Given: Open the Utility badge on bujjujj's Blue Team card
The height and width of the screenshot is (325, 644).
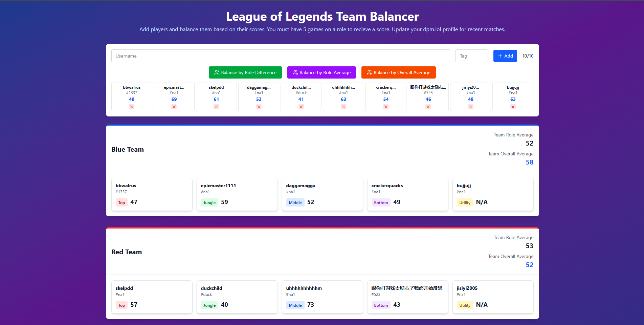Looking at the screenshot, I should point(464,202).
